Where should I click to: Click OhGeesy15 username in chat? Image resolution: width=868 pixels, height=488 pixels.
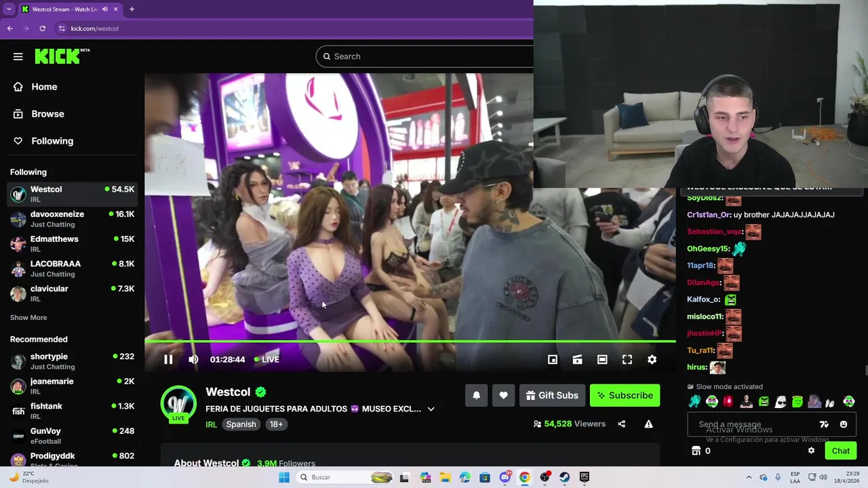708,249
